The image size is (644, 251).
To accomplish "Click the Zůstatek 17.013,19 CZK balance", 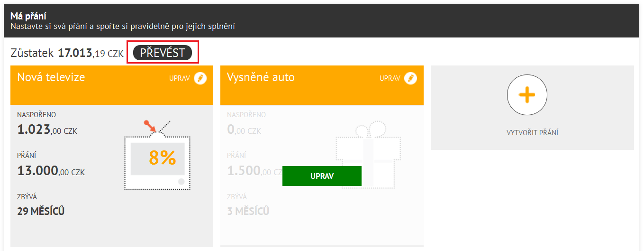I will (67, 53).
